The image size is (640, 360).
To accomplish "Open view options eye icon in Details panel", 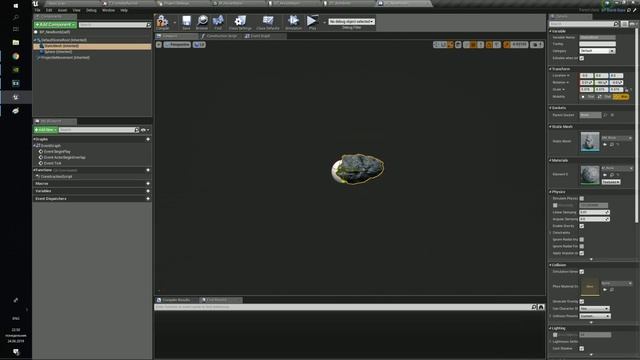I will 632,24.
